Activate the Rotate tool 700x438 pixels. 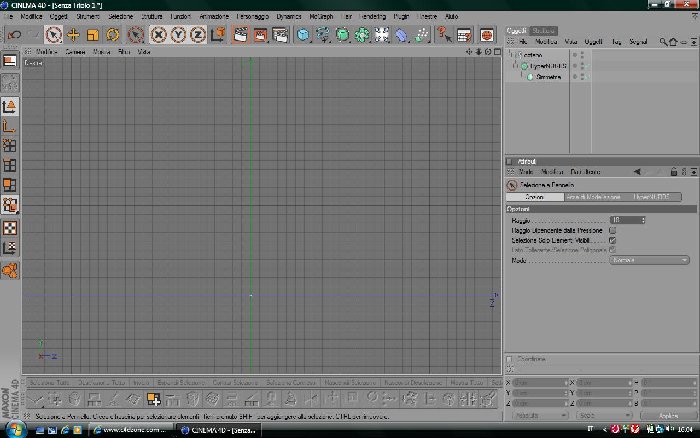pyautogui.click(x=112, y=34)
